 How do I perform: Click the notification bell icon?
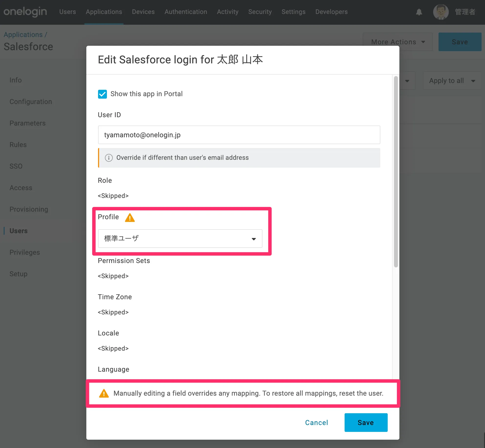click(419, 12)
